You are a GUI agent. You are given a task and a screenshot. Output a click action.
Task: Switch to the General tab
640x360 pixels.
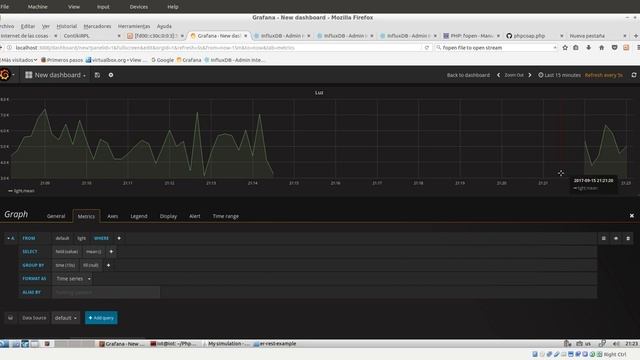click(x=56, y=216)
